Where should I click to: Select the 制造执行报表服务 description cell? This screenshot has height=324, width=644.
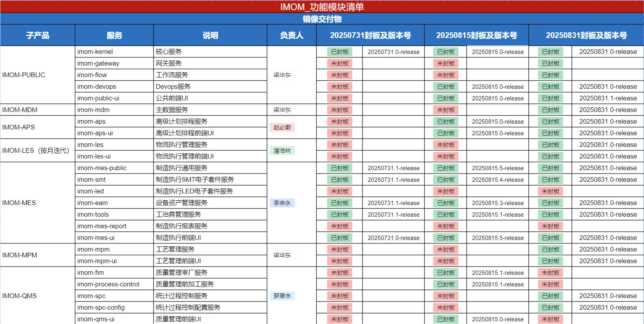point(210,226)
